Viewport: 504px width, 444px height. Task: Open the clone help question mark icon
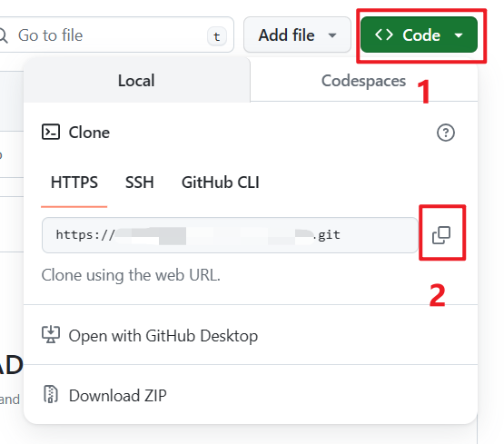click(446, 133)
